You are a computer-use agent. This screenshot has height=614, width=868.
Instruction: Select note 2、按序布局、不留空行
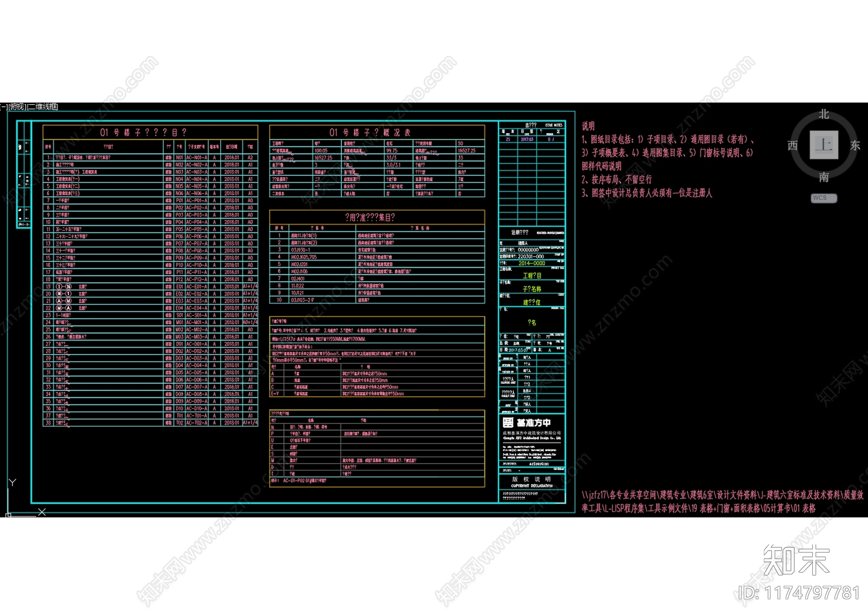tap(617, 179)
